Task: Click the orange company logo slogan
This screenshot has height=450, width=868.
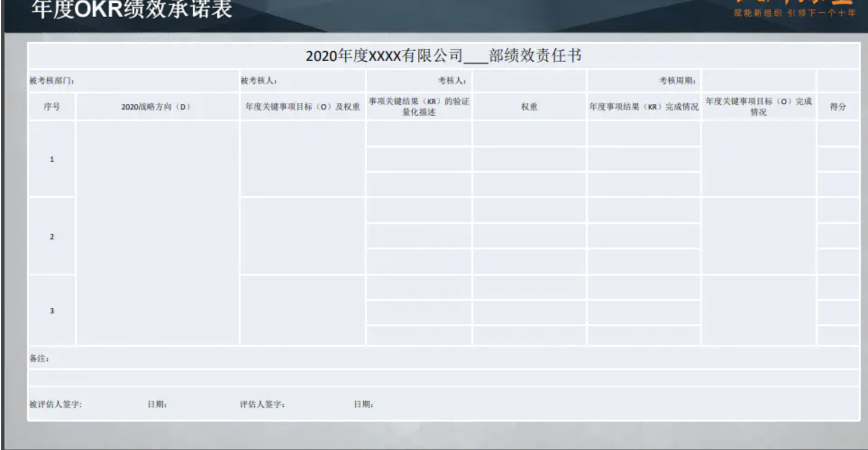Action: click(x=794, y=13)
